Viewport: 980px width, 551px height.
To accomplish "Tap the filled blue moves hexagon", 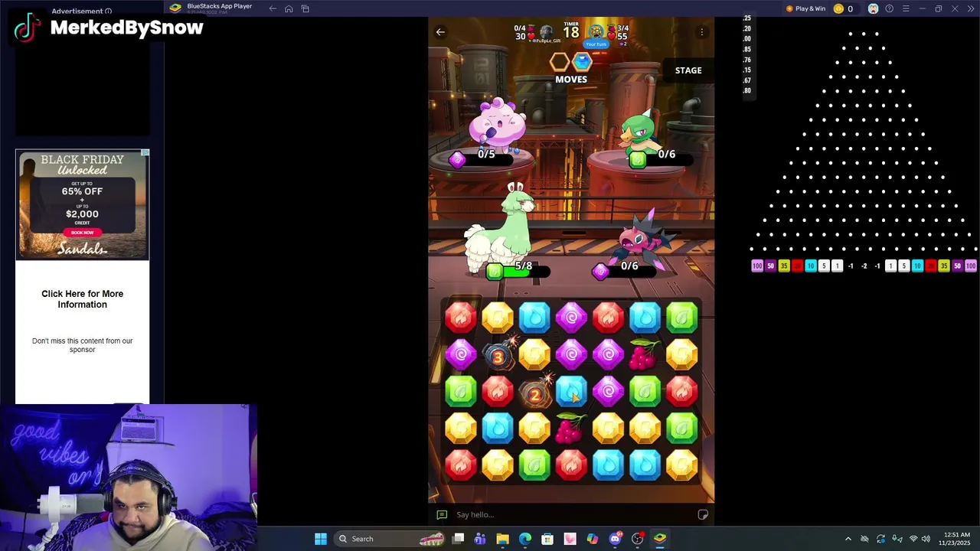I will (583, 62).
